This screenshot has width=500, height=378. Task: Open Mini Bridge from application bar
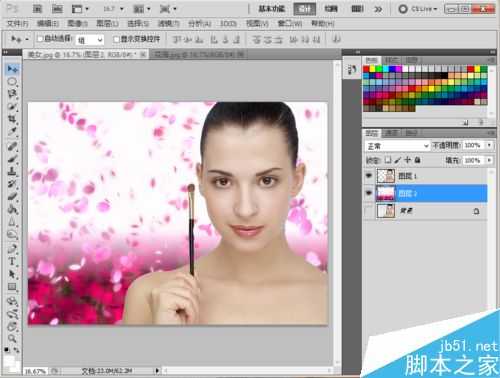[57, 9]
